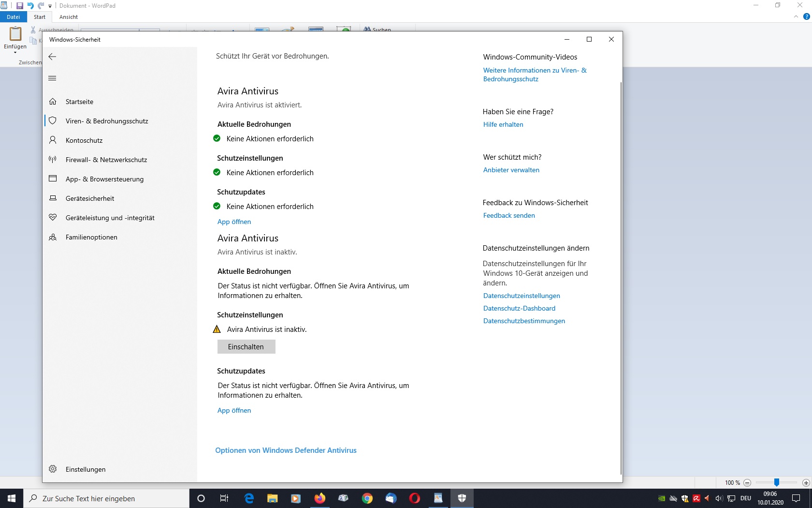Select the Startseite home icon
The image size is (812, 508).
click(53, 102)
